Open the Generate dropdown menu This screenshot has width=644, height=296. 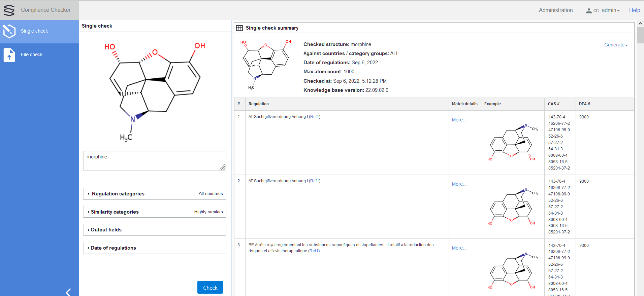[x=615, y=45]
